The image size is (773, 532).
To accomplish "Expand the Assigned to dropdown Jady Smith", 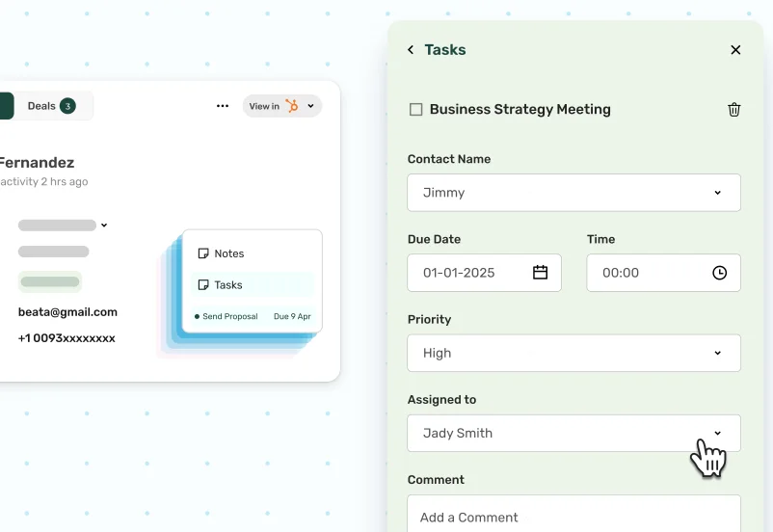I will click(x=573, y=433).
